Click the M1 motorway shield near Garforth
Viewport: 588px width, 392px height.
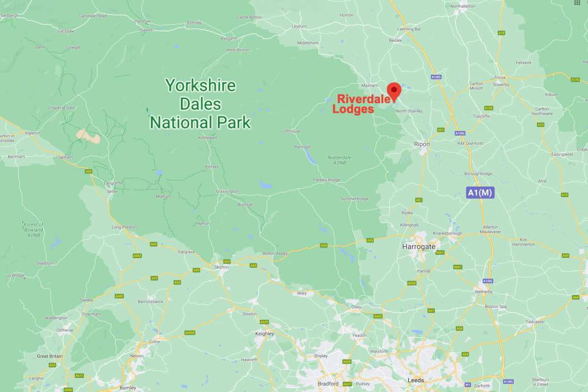[467, 384]
